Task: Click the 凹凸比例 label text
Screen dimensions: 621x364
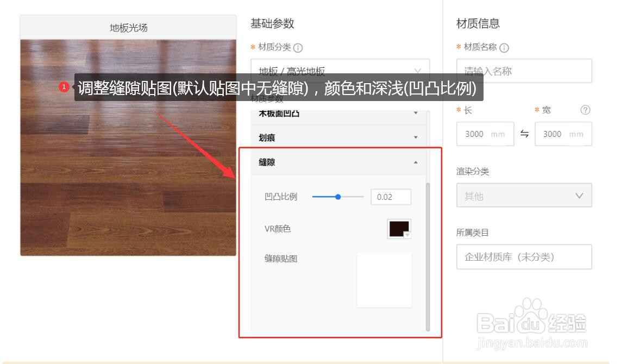Action: [x=281, y=197]
